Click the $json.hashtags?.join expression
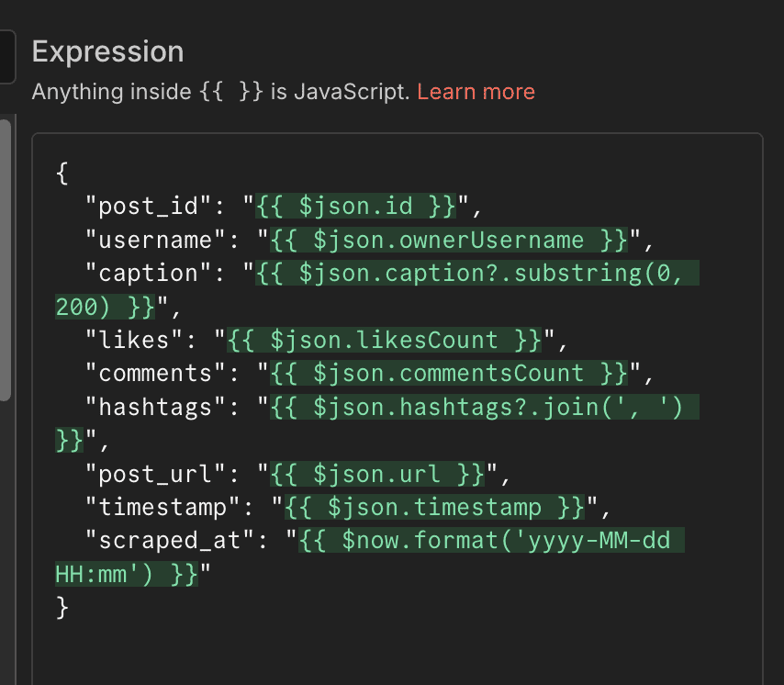The width and height of the screenshot is (784, 685). tap(484, 407)
